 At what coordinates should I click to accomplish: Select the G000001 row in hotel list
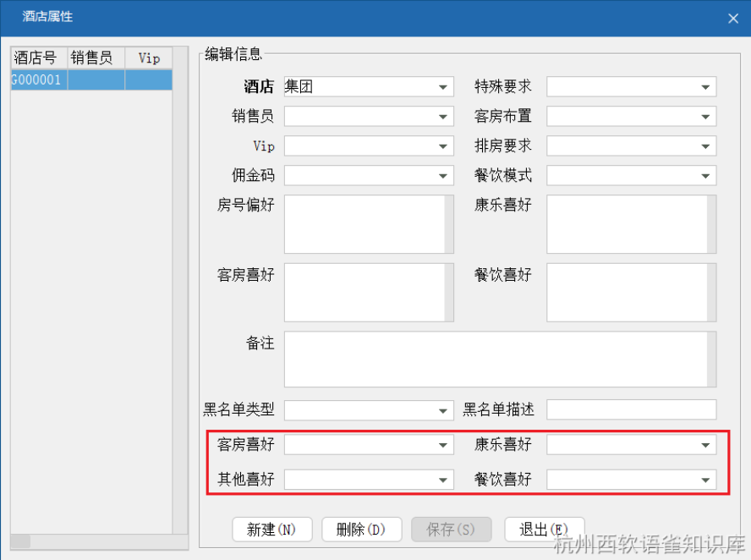click(x=91, y=80)
